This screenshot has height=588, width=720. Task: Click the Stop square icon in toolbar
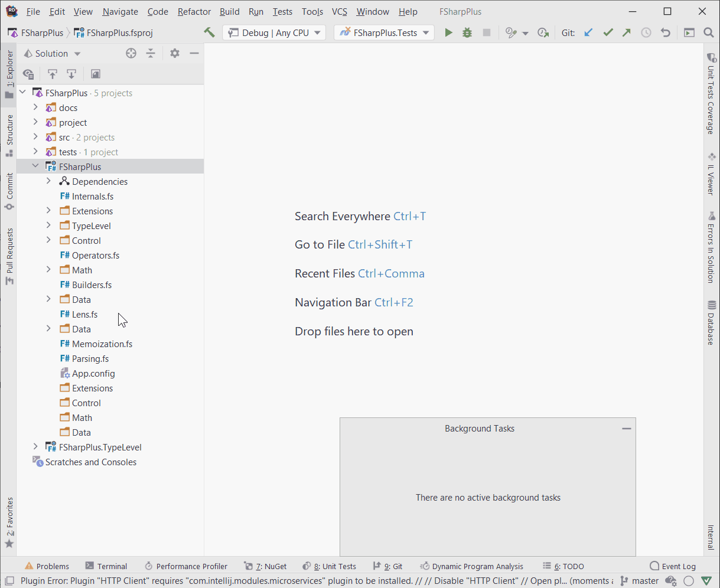click(x=487, y=32)
